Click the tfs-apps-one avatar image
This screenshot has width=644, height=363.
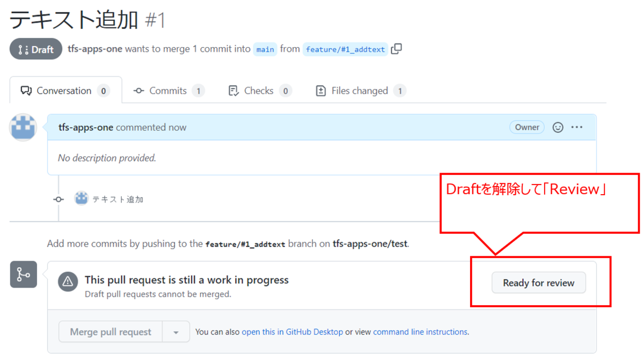(x=23, y=127)
